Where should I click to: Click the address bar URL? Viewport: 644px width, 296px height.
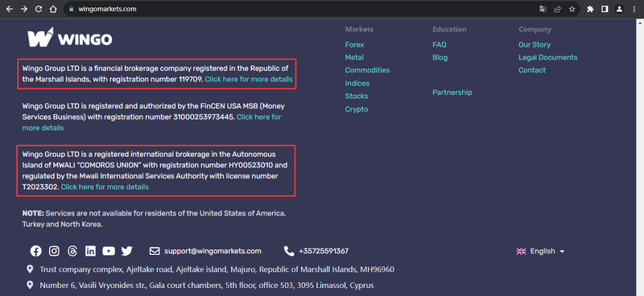click(x=107, y=9)
